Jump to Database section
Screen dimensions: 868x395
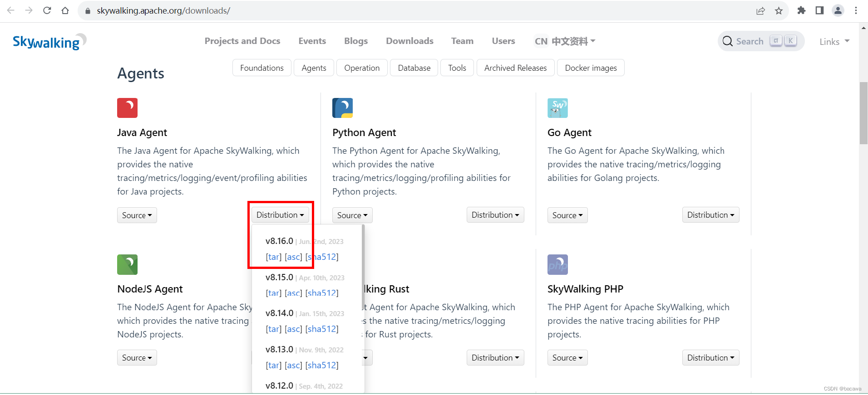414,68
